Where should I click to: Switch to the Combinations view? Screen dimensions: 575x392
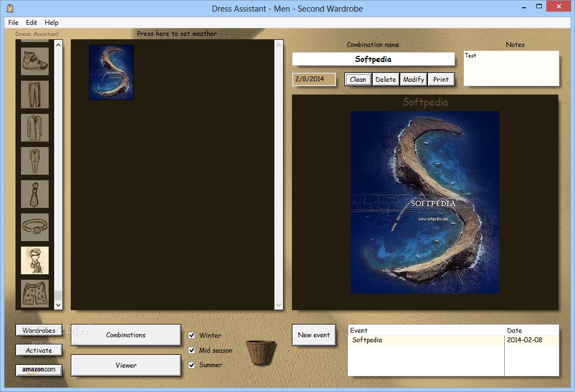tap(126, 335)
